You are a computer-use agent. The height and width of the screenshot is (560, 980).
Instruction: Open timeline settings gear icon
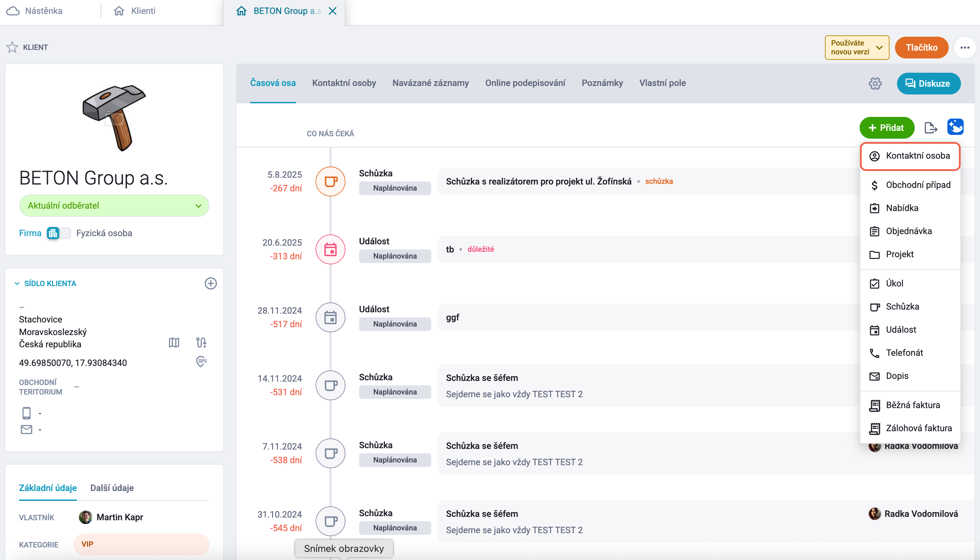click(x=875, y=84)
